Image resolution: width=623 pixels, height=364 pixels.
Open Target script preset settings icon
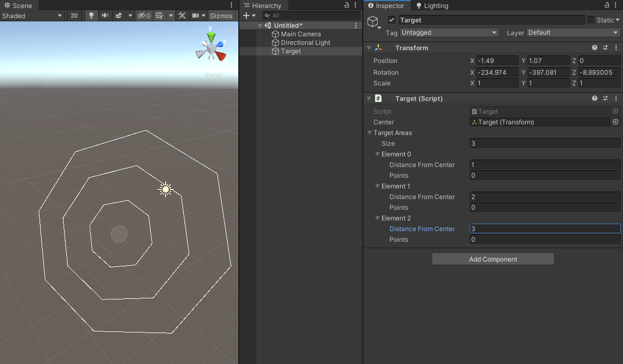(605, 99)
